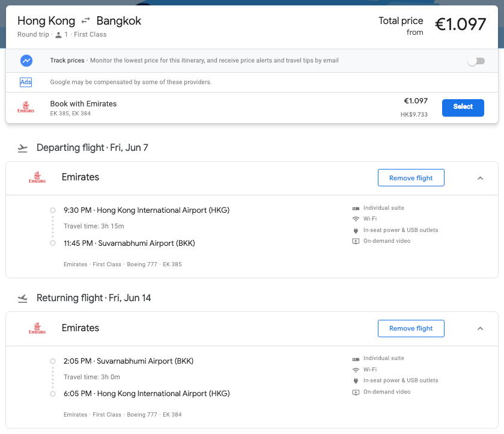The image size is (504, 434).
Task: Collapse the departing flight details chevron
Action: click(x=480, y=179)
